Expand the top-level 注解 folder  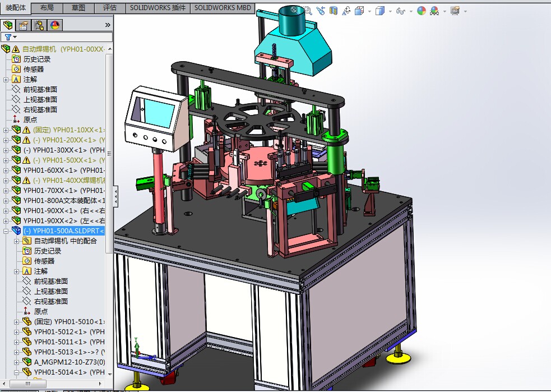6,80
